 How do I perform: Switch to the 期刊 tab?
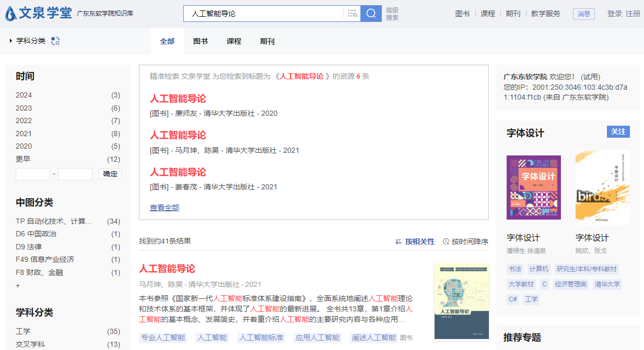pos(267,40)
